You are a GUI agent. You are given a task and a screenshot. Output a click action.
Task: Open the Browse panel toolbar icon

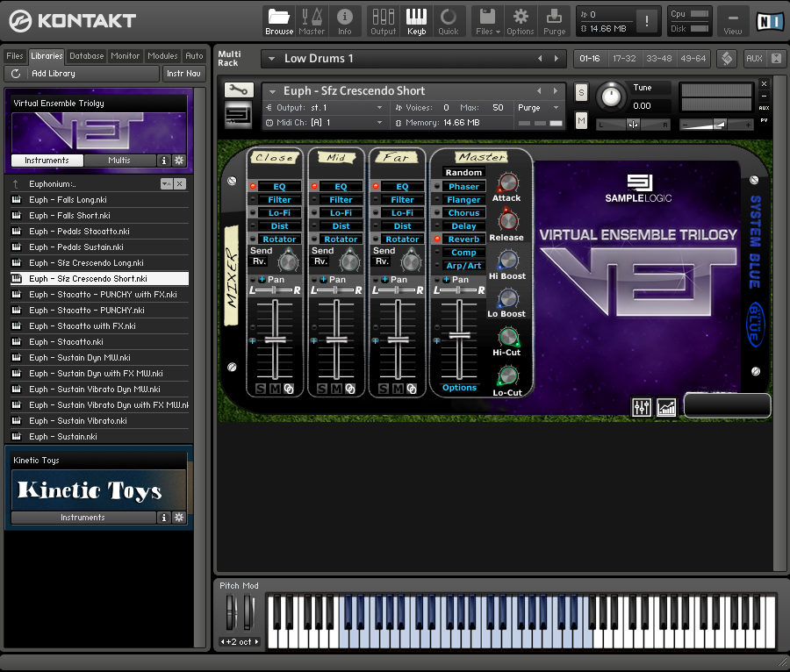click(x=279, y=21)
